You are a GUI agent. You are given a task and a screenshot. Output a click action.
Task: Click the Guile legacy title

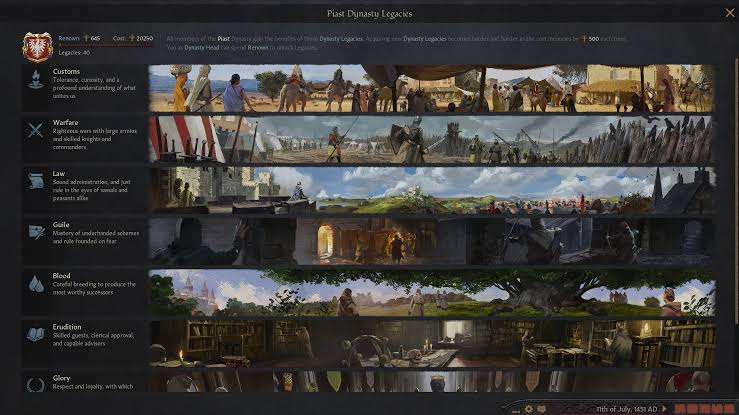pyautogui.click(x=61, y=225)
